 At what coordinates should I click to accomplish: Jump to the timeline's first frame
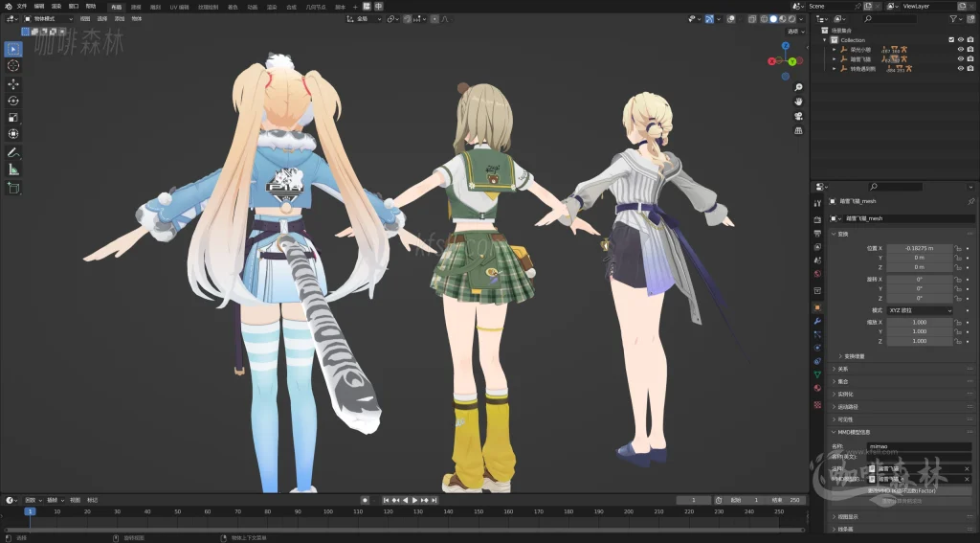pyautogui.click(x=387, y=500)
